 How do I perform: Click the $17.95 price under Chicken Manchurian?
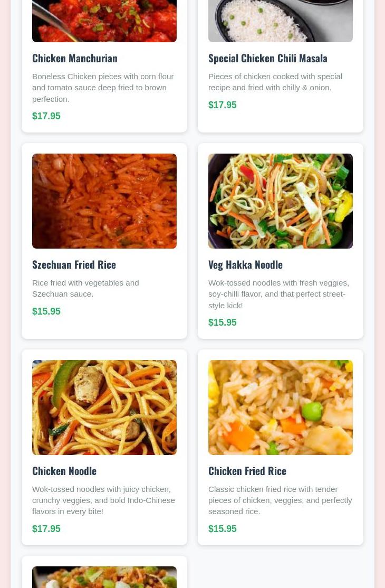[46, 116]
